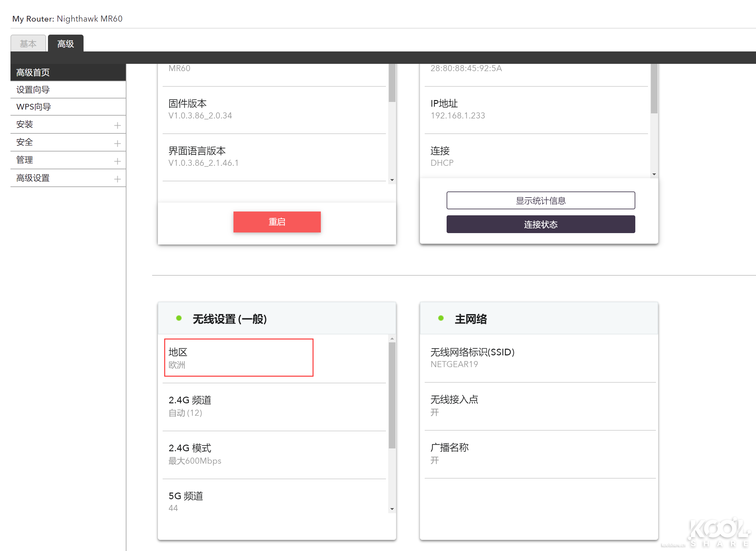756x551 pixels.
Task: Click the 无线设置 panel scroll-down arrow
Action: pyautogui.click(x=392, y=509)
